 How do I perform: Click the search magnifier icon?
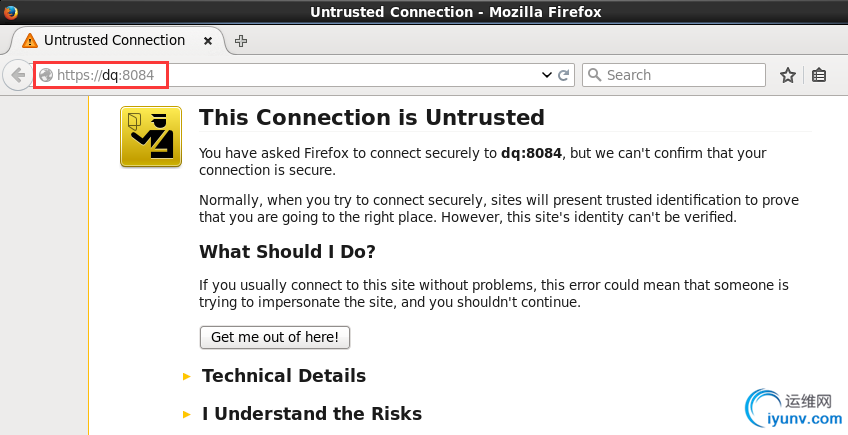pyautogui.click(x=594, y=75)
